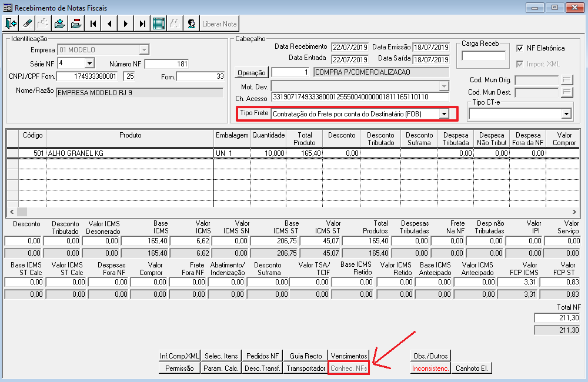The height and width of the screenshot is (382, 588).
Task: Click the Pedidos NF button
Action: 262,356
